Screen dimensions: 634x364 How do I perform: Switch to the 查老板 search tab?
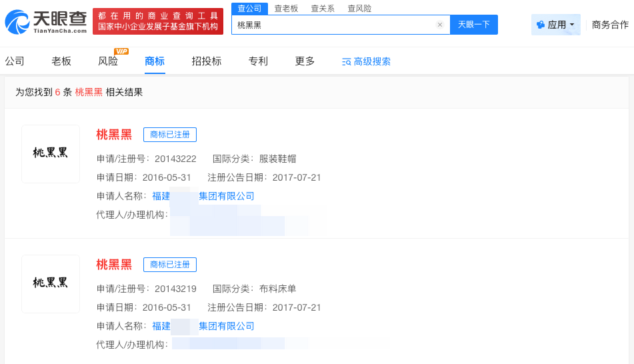(x=286, y=9)
